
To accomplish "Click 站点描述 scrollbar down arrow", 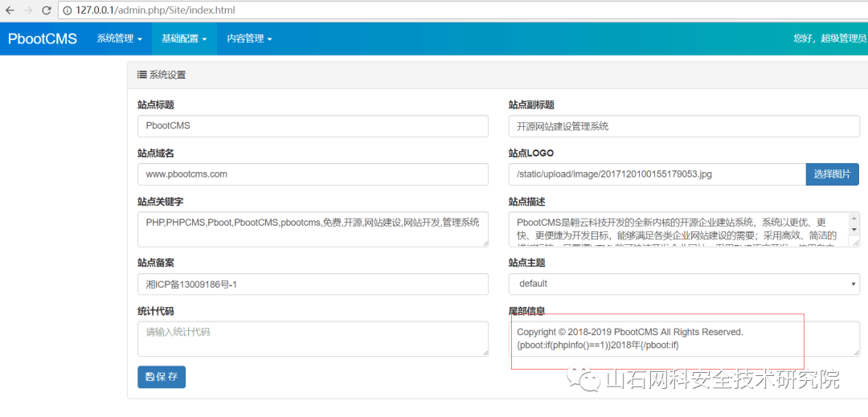I will tap(854, 229).
